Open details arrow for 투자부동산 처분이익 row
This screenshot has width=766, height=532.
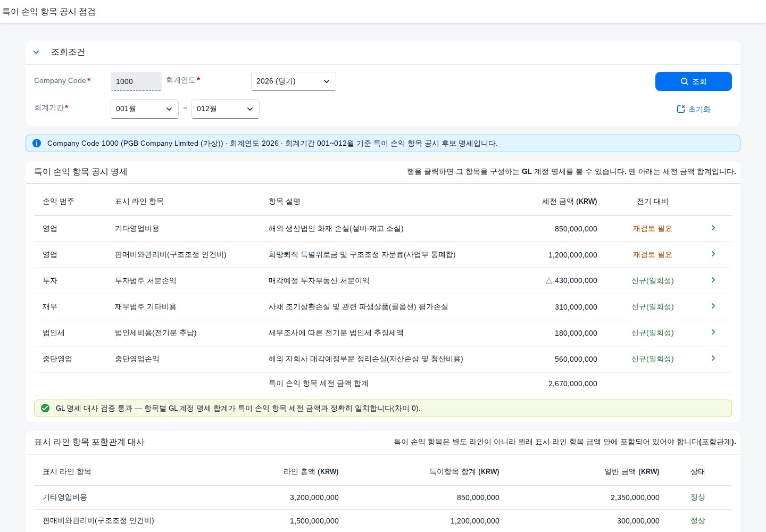[x=713, y=280]
